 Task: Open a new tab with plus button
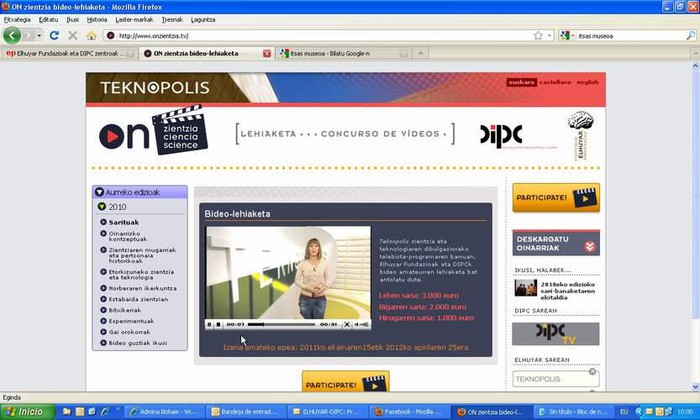[x=420, y=53]
